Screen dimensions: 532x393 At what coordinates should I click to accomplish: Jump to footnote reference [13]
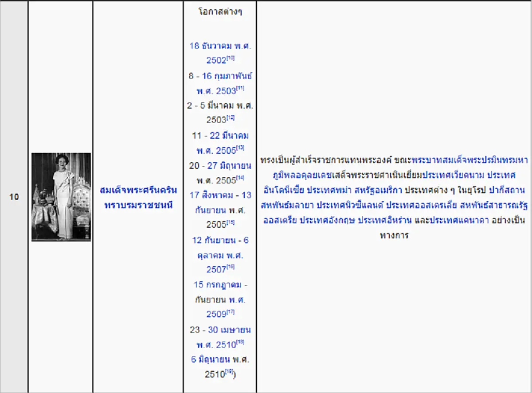[x=241, y=148]
